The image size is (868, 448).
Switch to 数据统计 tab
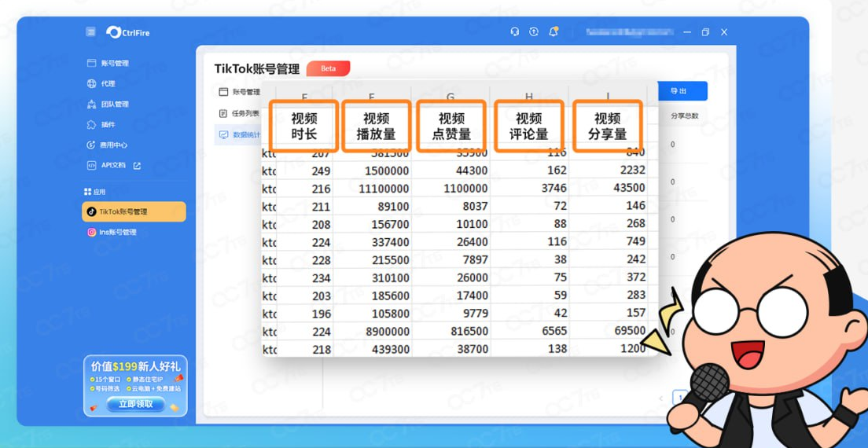(239, 134)
